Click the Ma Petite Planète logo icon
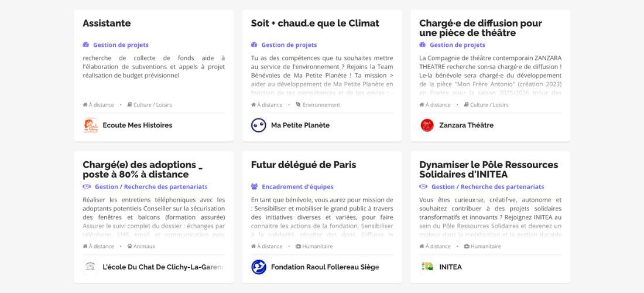 pyautogui.click(x=259, y=125)
